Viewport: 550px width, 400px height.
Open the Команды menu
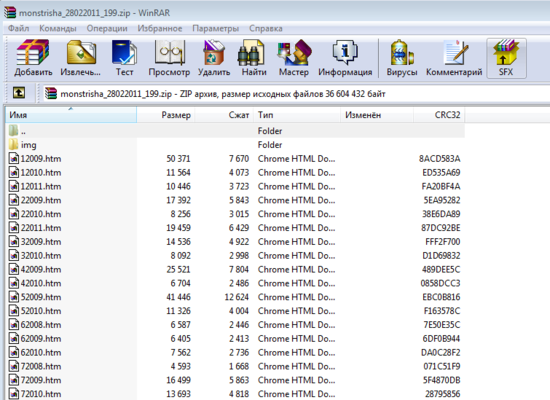(x=58, y=28)
